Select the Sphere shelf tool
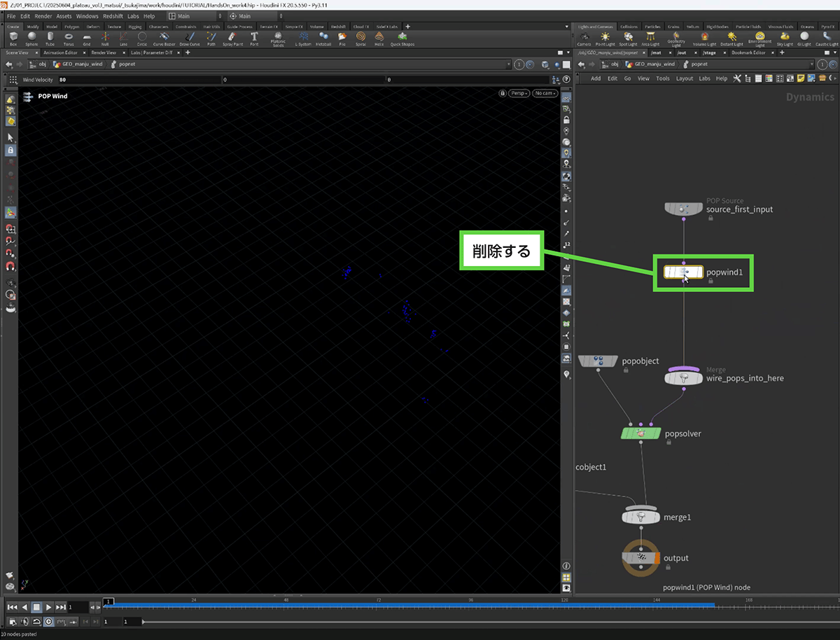The width and height of the screenshot is (840, 640). tap(31, 37)
